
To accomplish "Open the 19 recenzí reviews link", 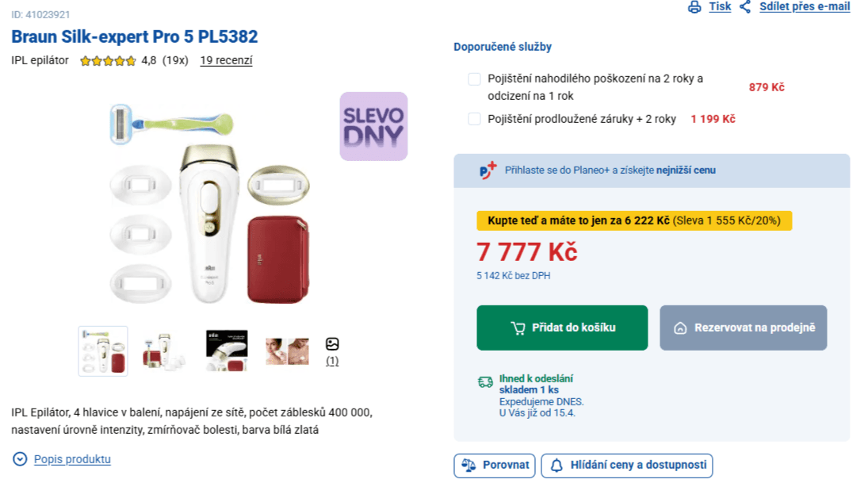I will point(226,60).
